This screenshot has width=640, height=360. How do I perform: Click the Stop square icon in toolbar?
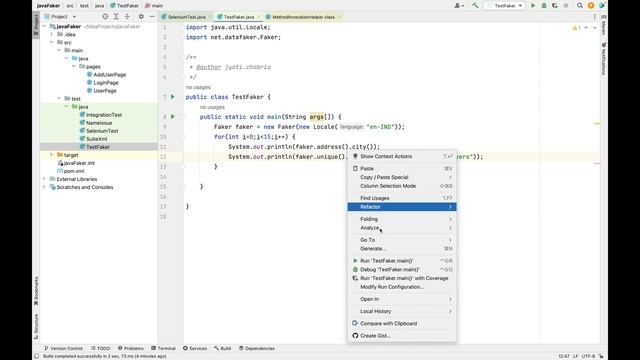566,6
